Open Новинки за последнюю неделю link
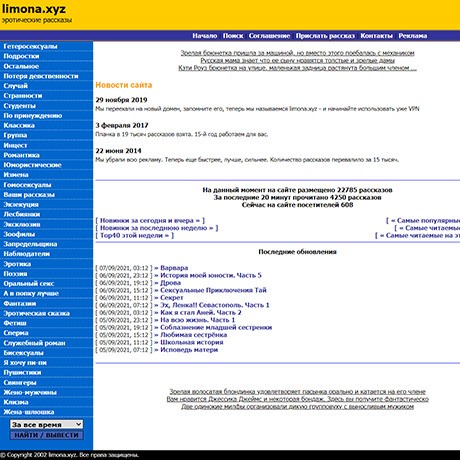Screen dimensions: 460x460 (157, 228)
